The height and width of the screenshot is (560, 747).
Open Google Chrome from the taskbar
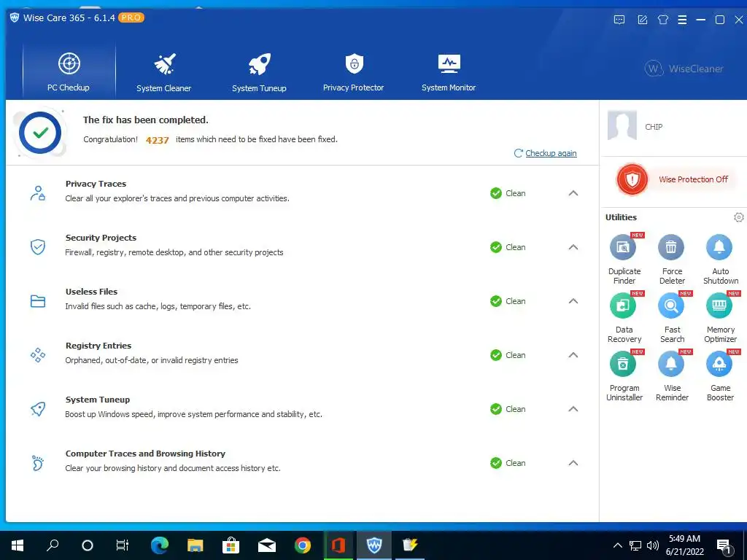[303, 545]
